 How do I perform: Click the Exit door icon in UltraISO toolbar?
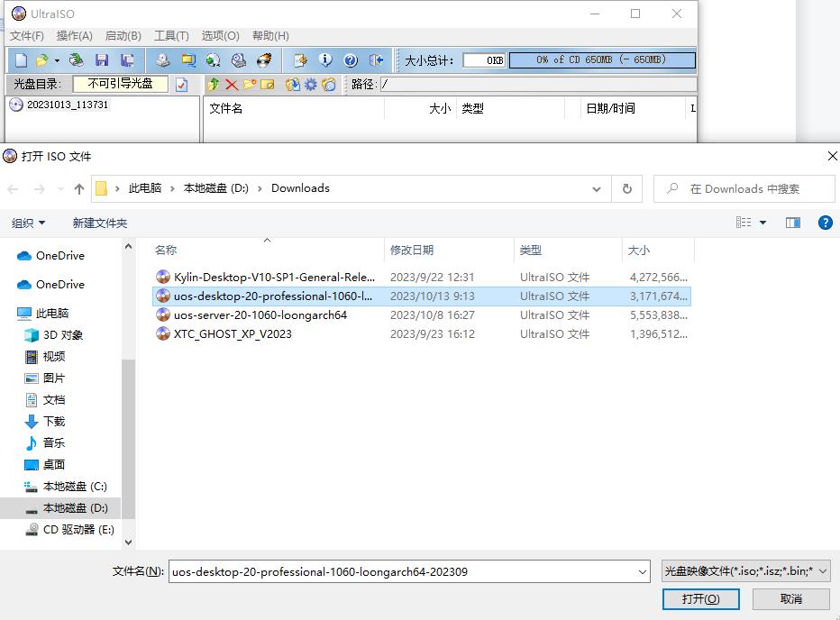[376, 60]
